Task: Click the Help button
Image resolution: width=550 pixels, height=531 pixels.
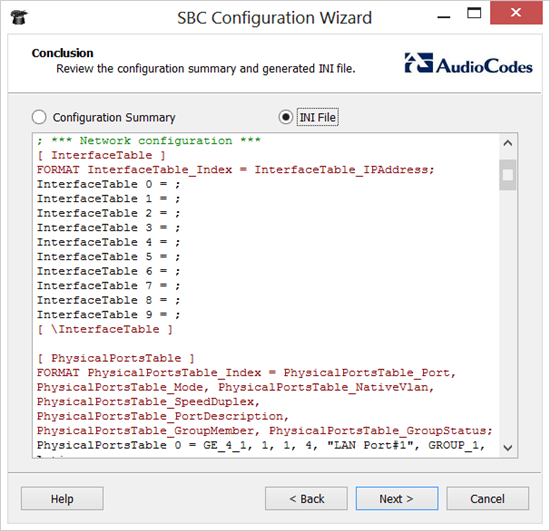Action: tap(62, 498)
